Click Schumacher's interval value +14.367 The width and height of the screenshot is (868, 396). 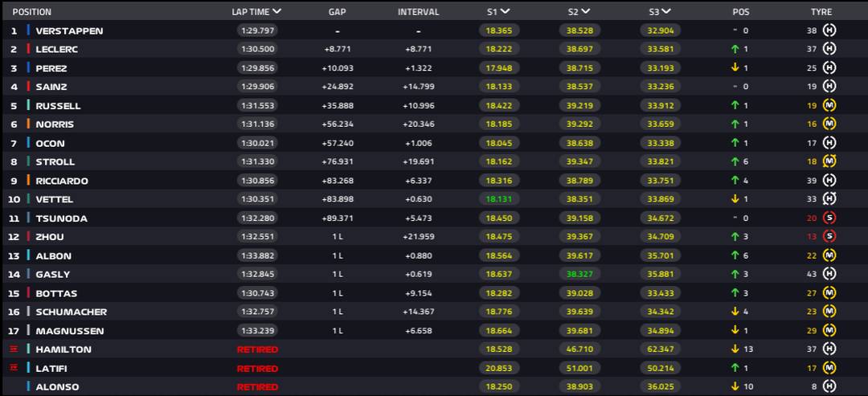[419, 312]
